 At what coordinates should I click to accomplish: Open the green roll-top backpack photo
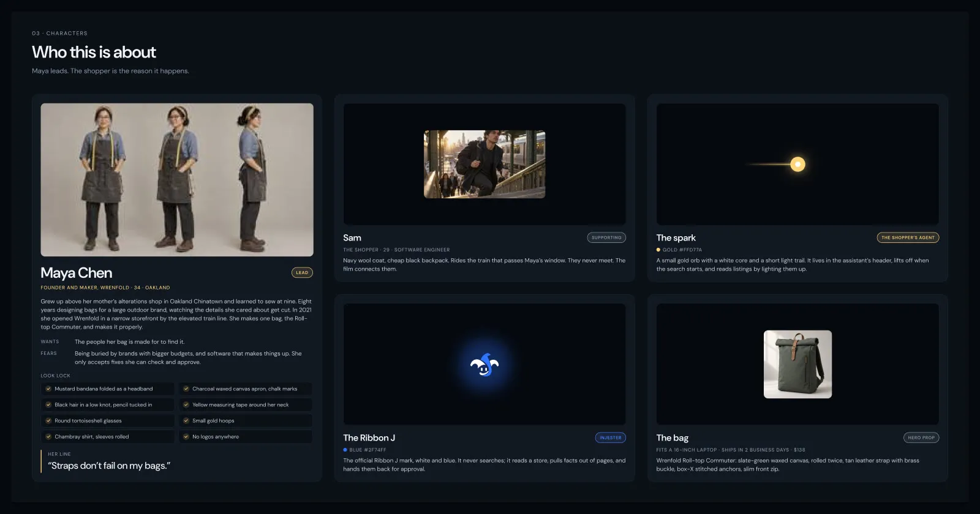[797, 364]
